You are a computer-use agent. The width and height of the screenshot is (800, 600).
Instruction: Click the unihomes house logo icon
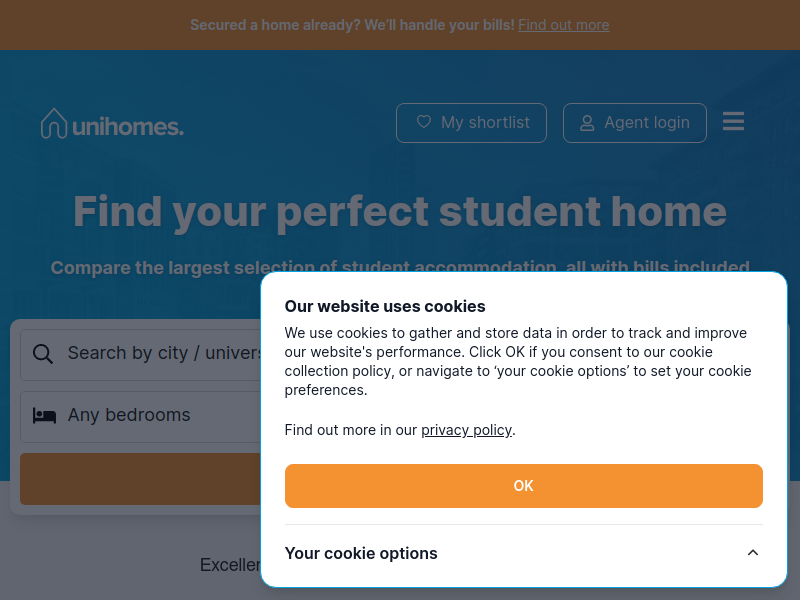(x=54, y=123)
